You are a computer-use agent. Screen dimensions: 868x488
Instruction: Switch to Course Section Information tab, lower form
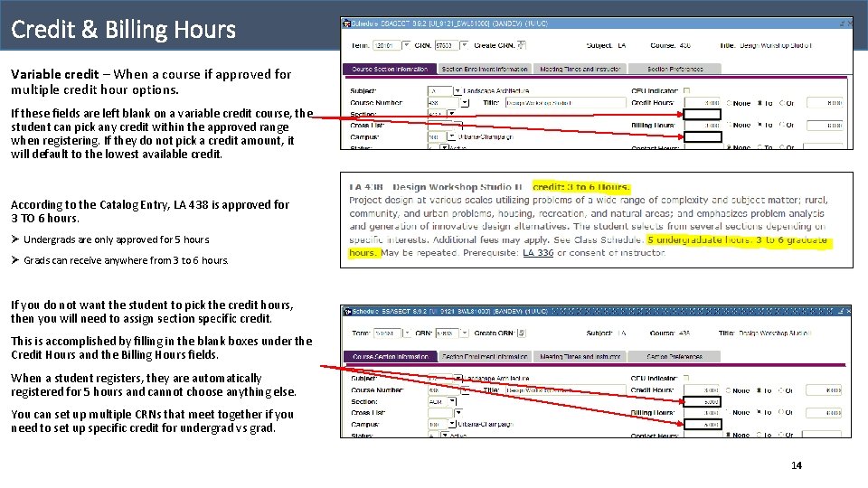click(x=391, y=357)
